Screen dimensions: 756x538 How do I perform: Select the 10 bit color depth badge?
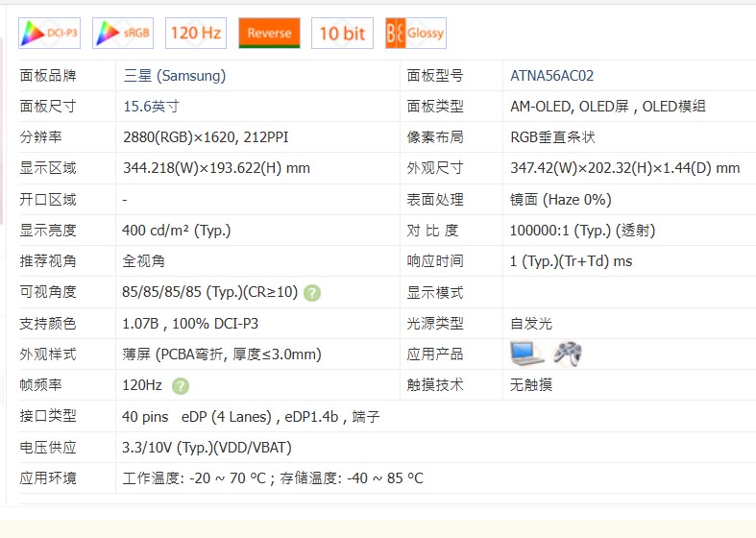click(342, 33)
